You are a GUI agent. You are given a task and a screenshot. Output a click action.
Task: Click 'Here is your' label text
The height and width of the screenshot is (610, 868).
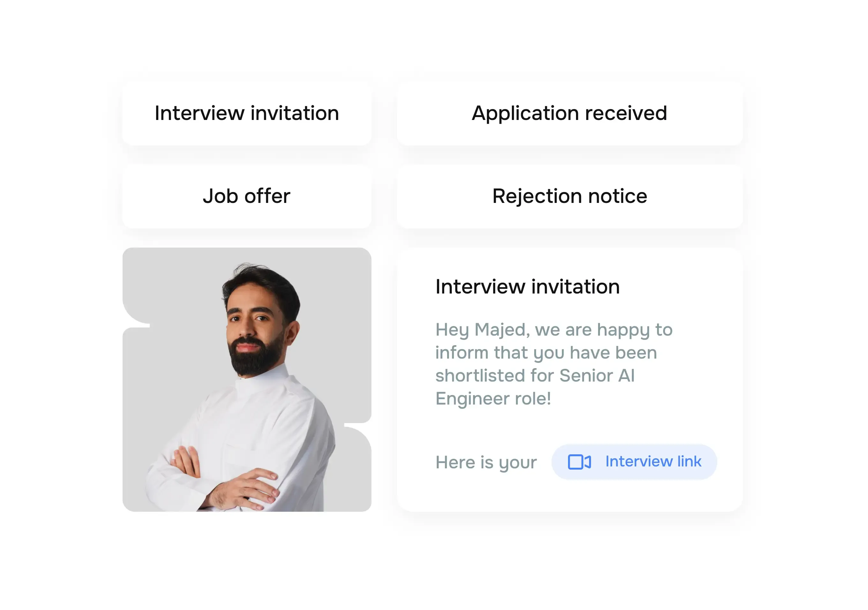tap(486, 462)
